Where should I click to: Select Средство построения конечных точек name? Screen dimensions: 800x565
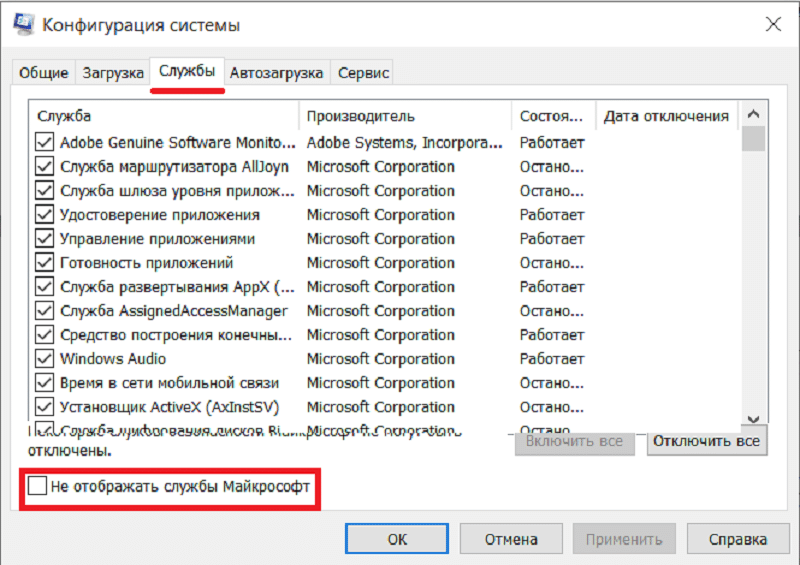tap(176, 335)
